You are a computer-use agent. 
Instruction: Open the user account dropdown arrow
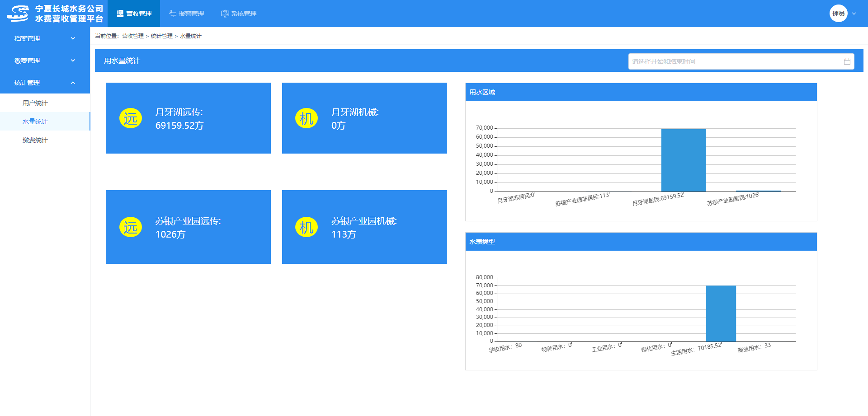[x=854, y=14]
